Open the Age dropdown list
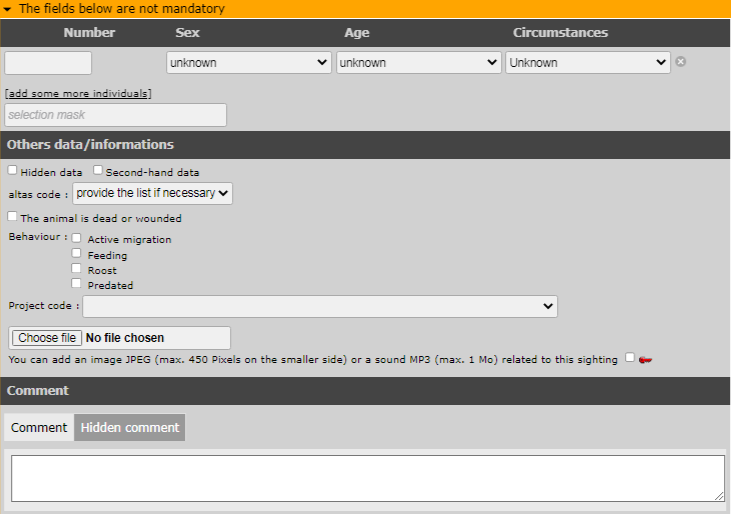This screenshot has width=731, height=514. point(418,62)
